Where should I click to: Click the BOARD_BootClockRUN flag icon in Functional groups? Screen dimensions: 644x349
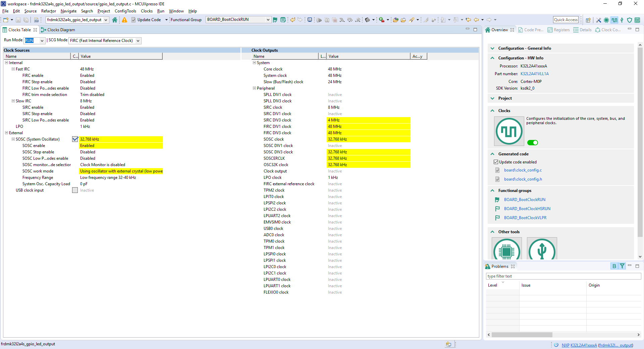pos(497,200)
